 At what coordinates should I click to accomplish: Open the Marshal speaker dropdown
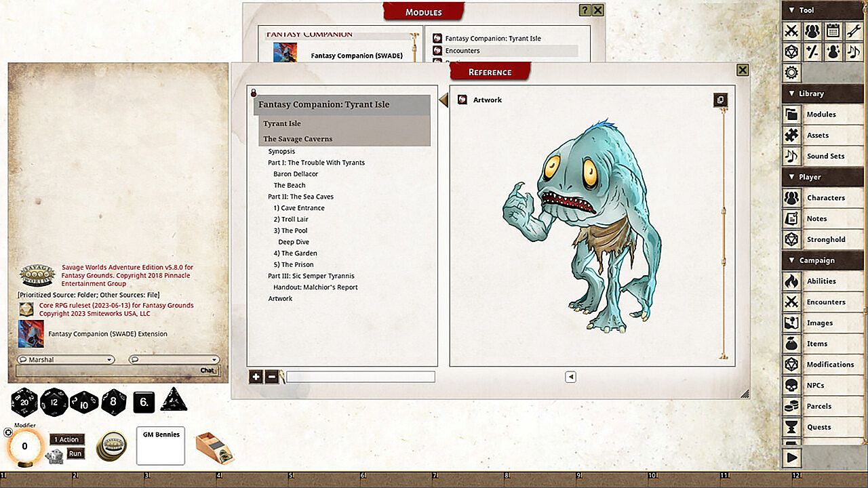[66, 360]
